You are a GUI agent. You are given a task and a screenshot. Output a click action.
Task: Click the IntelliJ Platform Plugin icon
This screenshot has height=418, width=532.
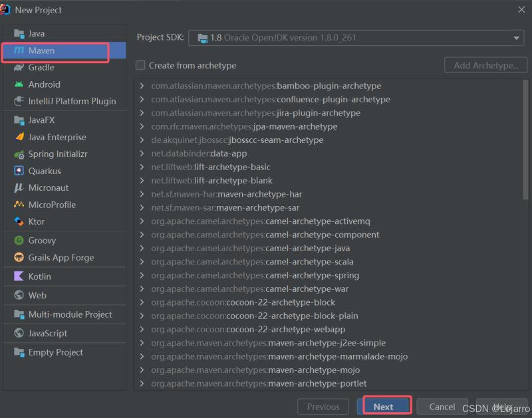19,101
